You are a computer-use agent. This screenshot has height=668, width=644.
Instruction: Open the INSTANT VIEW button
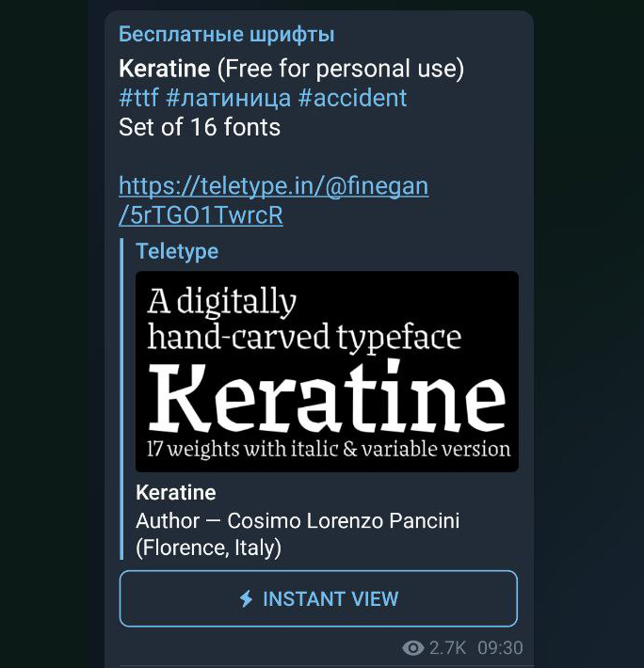pyautogui.click(x=318, y=598)
